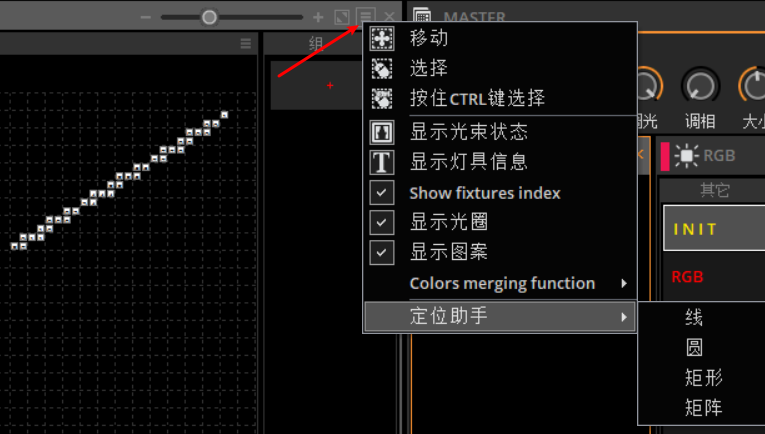Image resolution: width=765 pixels, height=434 pixels.
Task: Uncheck Show fixtures index
Action: [x=382, y=193]
